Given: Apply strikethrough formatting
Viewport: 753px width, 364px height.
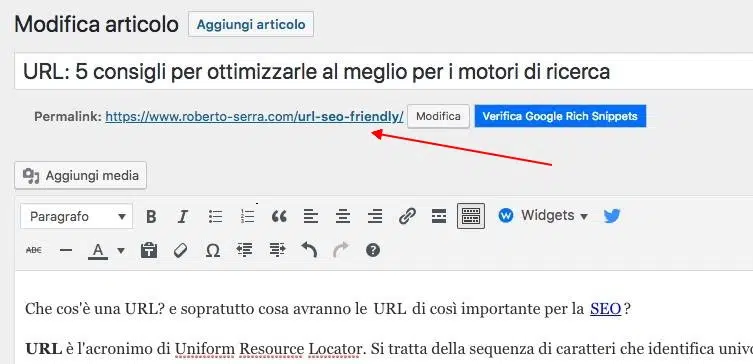Looking at the screenshot, I should 34,250.
